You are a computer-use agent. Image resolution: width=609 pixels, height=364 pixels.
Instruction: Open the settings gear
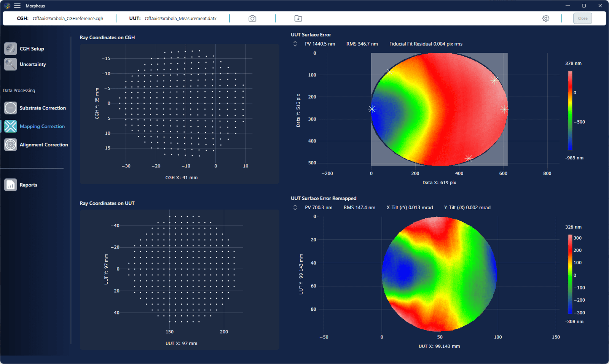click(x=546, y=18)
